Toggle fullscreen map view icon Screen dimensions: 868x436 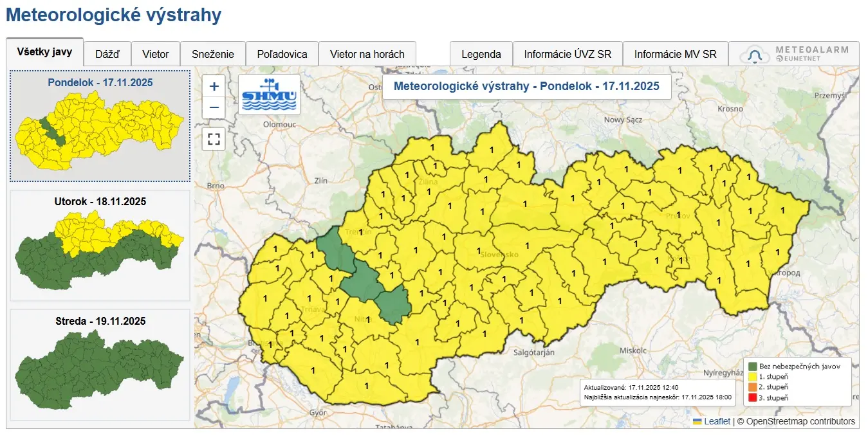(x=214, y=139)
